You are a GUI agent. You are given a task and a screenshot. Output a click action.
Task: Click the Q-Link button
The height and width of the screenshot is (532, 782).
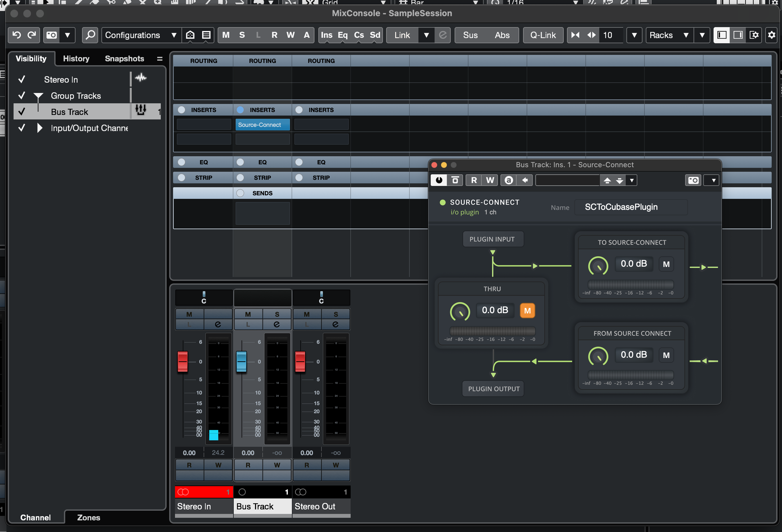543,35
